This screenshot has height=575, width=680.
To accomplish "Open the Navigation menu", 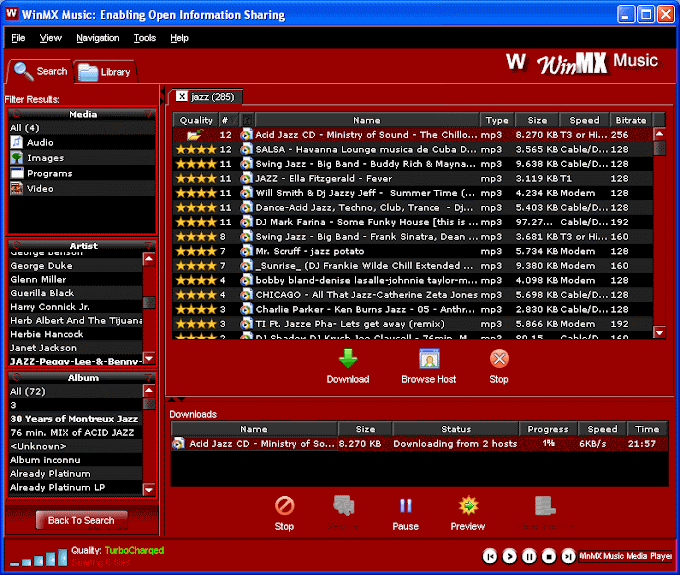I will click(98, 38).
